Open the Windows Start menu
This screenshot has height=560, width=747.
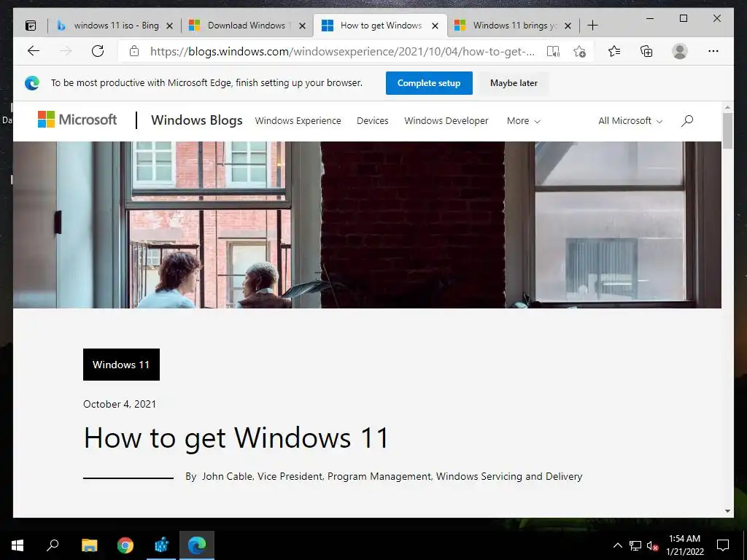pyautogui.click(x=18, y=545)
